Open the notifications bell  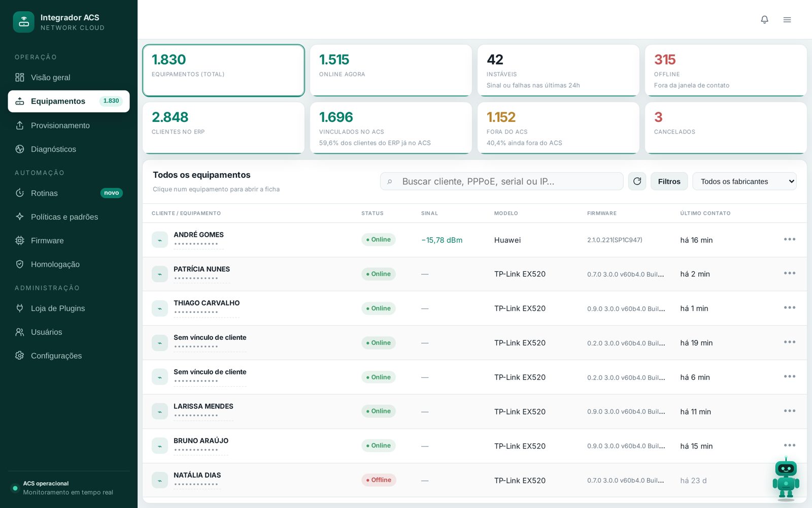pyautogui.click(x=764, y=20)
